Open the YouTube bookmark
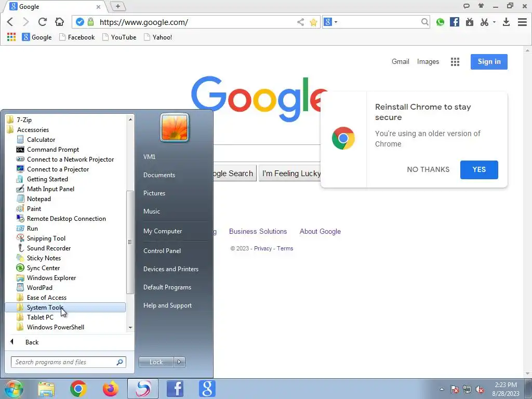 point(119,37)
